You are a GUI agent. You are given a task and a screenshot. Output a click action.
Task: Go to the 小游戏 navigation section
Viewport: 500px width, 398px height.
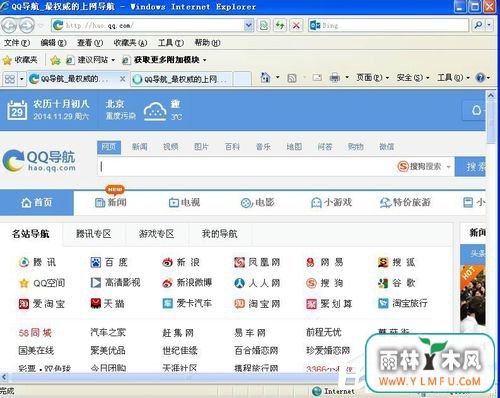[331, 202]
